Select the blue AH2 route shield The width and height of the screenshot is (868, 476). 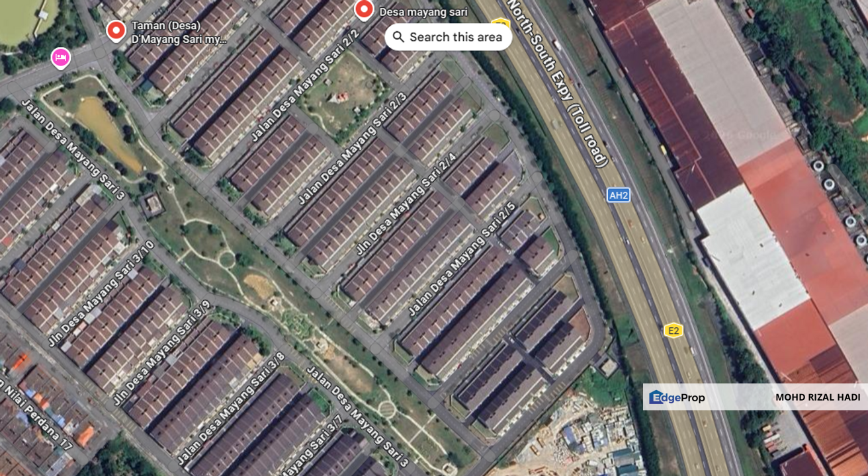[x=619, y=195]
